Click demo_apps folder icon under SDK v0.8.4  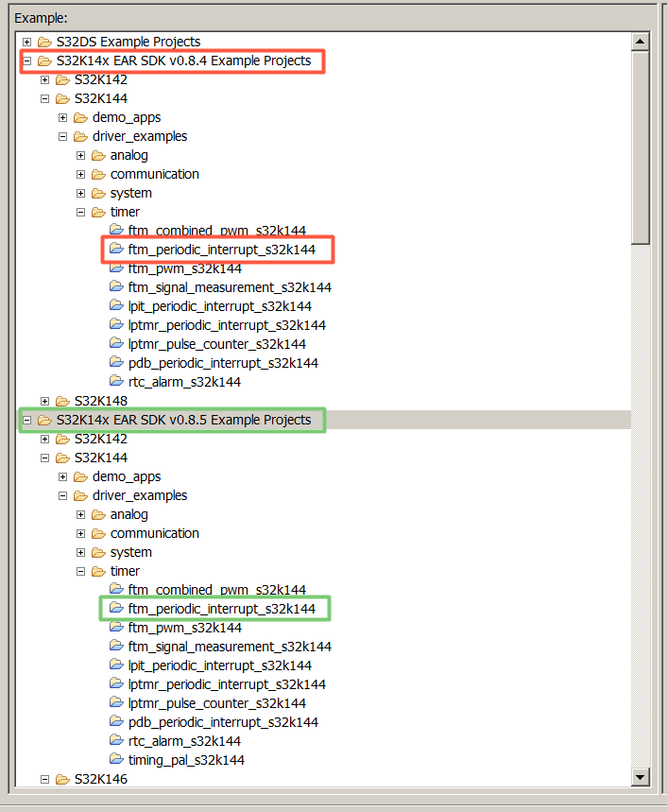pos(80,117)
